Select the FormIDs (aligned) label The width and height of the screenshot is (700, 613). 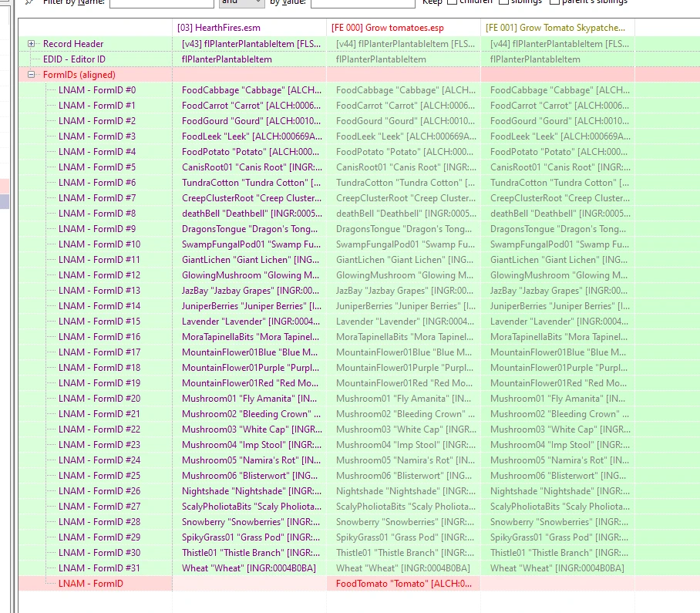79,75
